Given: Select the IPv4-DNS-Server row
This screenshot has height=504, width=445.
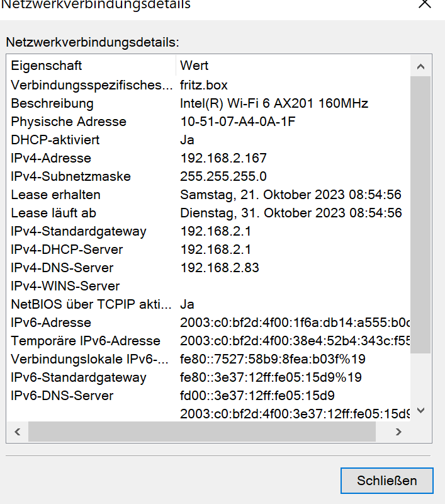Looking at the screenshot, I should [x=209, y=268].
